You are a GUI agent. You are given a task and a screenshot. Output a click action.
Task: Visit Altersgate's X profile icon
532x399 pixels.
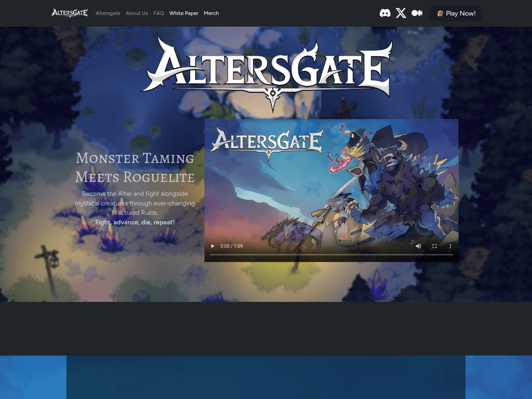(401, 13)
